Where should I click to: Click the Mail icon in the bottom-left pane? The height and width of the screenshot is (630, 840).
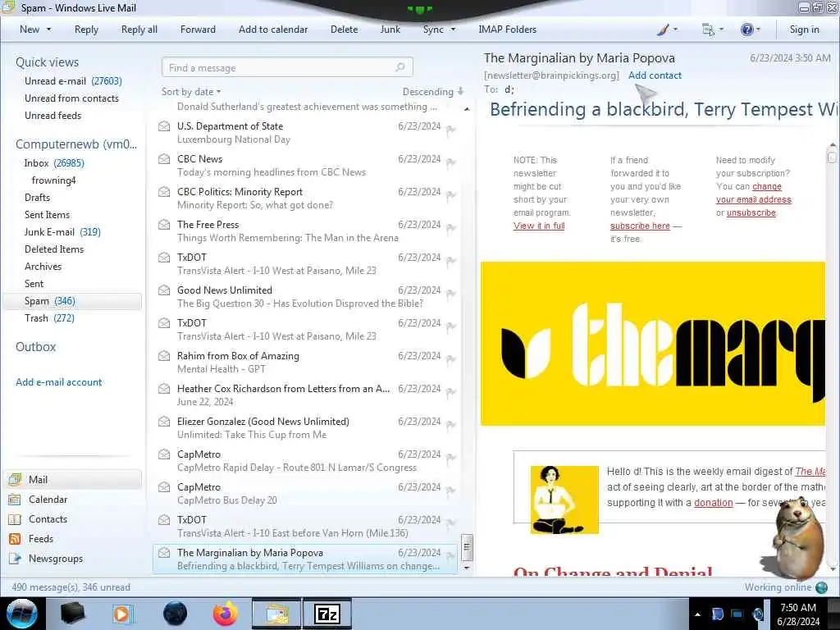point(15,479)
